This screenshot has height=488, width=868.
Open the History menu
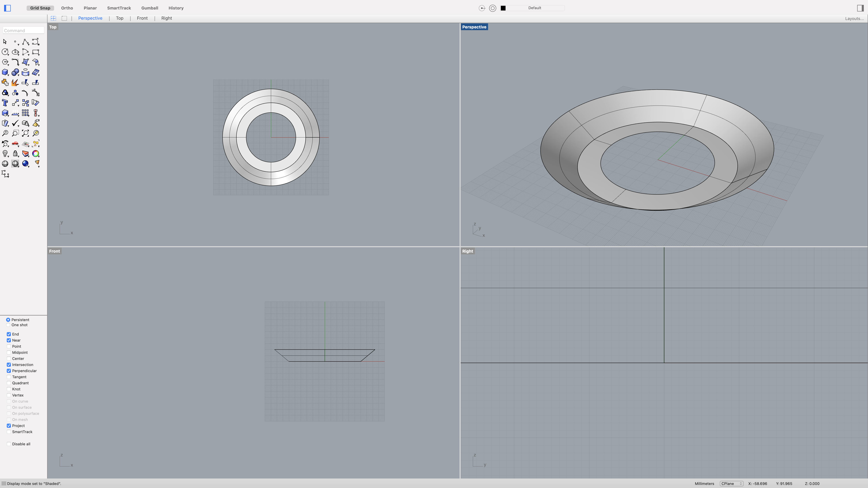(x=176, y=8)
